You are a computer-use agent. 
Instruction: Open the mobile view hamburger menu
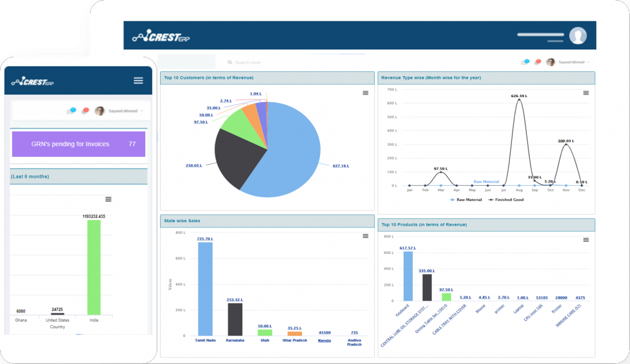(138, 81)
